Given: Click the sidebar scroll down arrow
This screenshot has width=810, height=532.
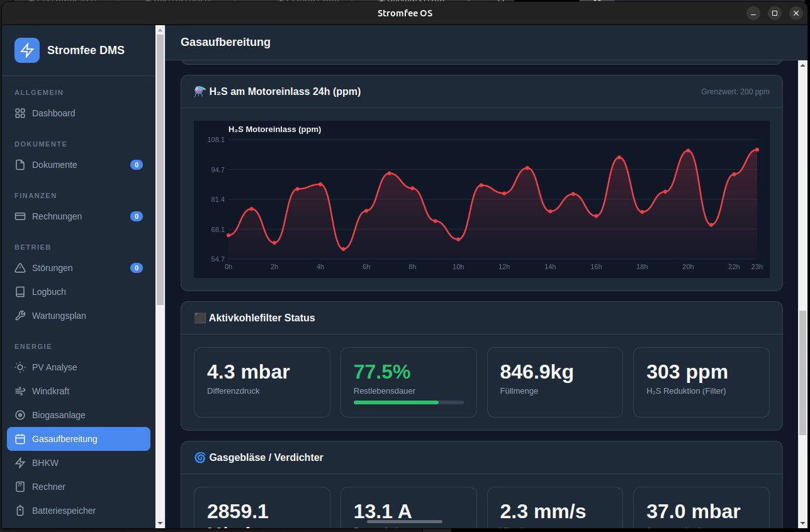Looking at the screenshot, I should click(x=160, y=523).
